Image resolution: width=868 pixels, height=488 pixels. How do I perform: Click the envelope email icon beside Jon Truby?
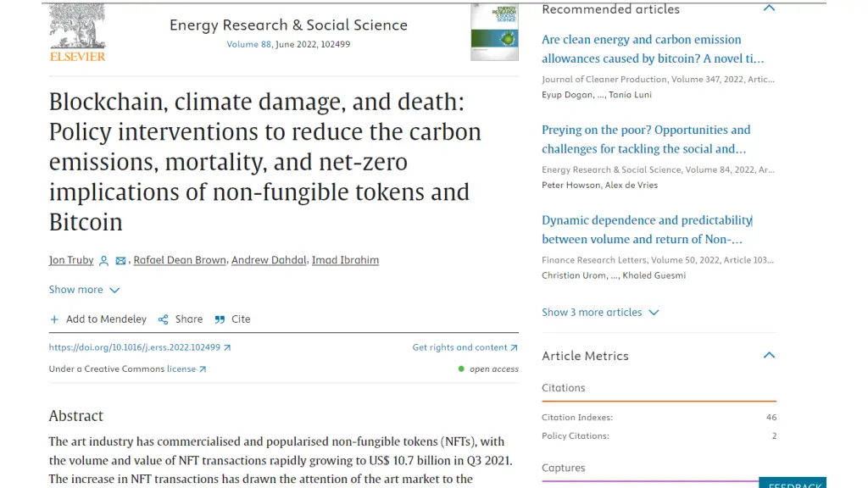120,261
